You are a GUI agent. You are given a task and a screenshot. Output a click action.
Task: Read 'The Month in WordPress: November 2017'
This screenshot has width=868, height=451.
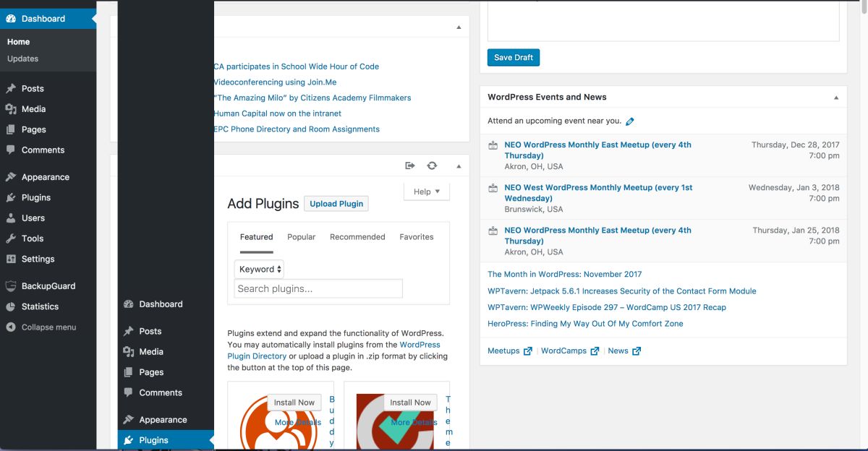pyautogui.click(x=565, y=275)
